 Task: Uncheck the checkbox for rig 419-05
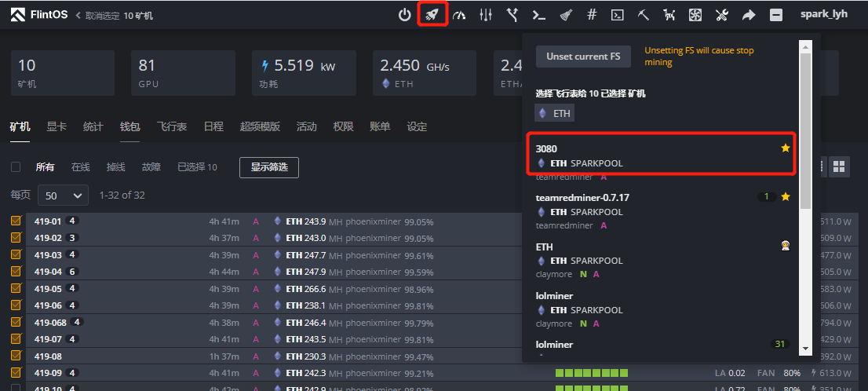(x=16, y=288)
